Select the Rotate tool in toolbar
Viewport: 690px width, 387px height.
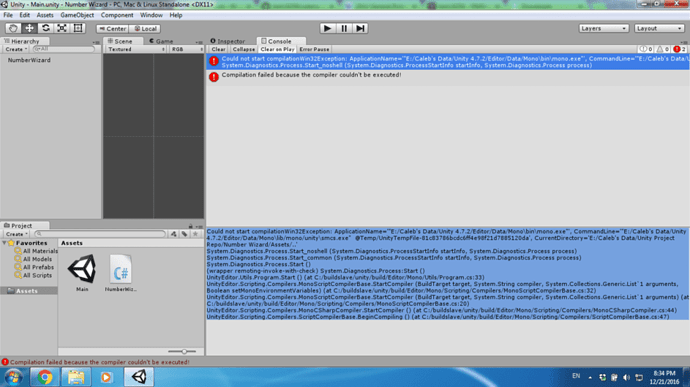click(x=45, y=28)
